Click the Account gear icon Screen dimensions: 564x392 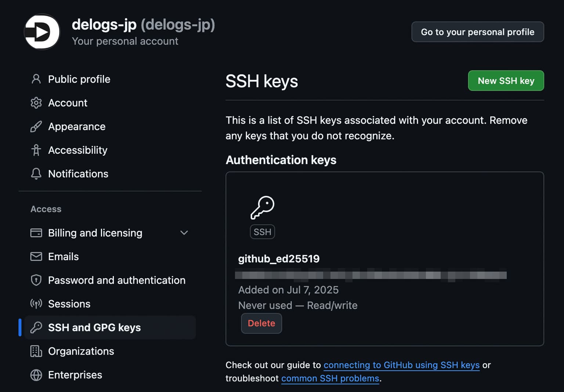click(36, 103)
